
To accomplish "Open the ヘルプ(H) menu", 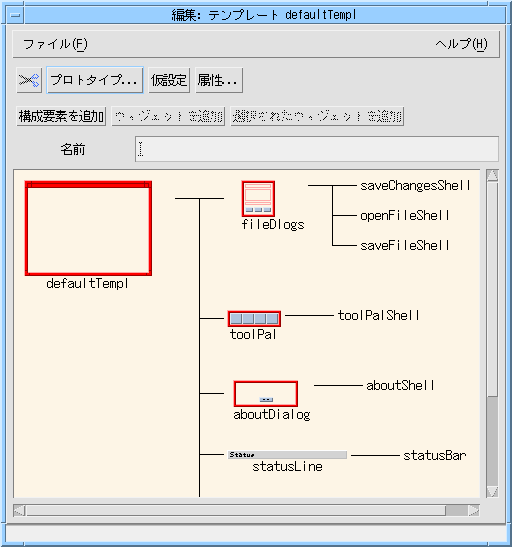I will click(x=461, y=44).
